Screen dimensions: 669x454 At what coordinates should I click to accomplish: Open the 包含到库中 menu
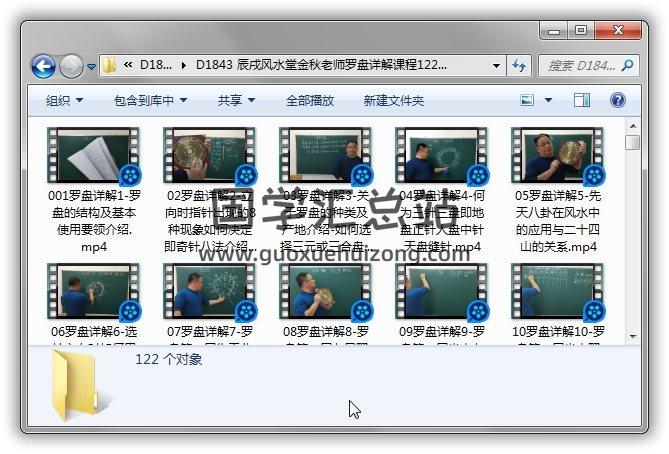(150, 101)
